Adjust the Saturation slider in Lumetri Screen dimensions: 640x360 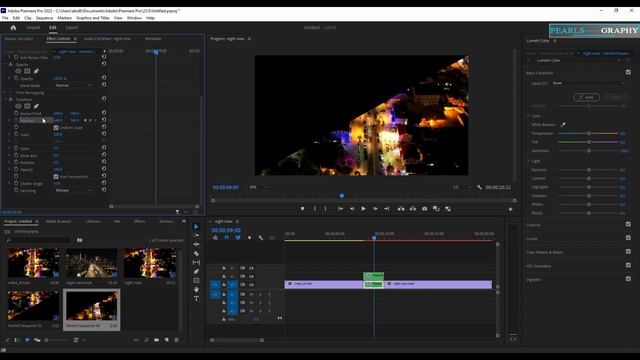pyautogui.click(x=589, y=151)
